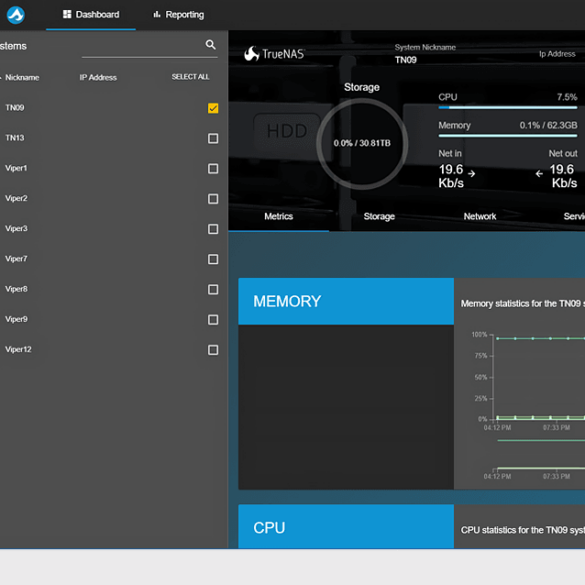Click the TrueCommand logo icon

tap(16, 15)
